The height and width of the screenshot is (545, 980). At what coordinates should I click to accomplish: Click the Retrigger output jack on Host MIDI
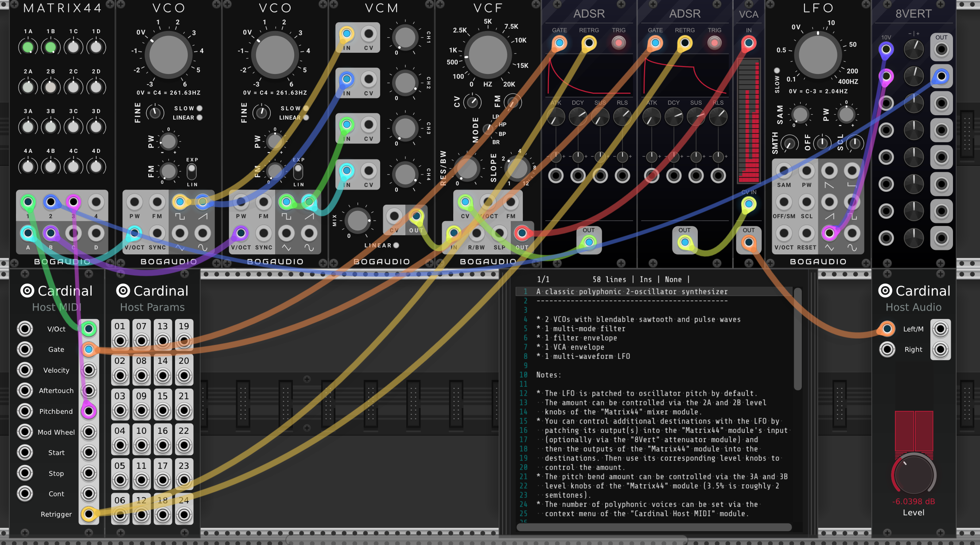(x=89, y=514)
